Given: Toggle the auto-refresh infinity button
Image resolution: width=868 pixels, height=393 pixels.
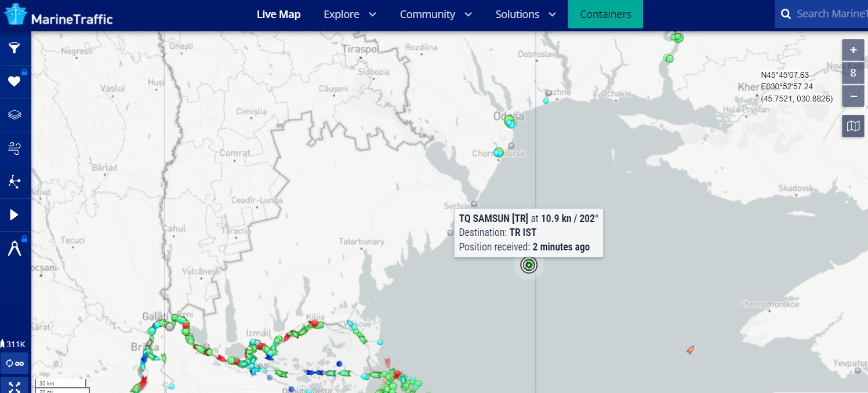Looking at the screenshot, I should 14,363.
